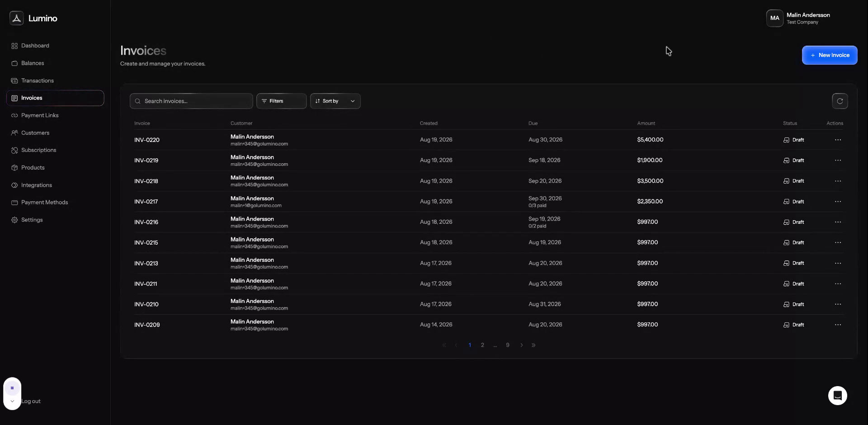
Task: Open the chat support bubble
Action: tap(837, 396)
